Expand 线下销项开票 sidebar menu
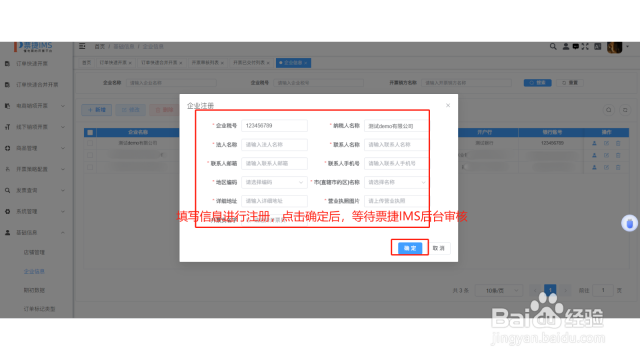This screenshot has height=360, width=640. (35, 127)
